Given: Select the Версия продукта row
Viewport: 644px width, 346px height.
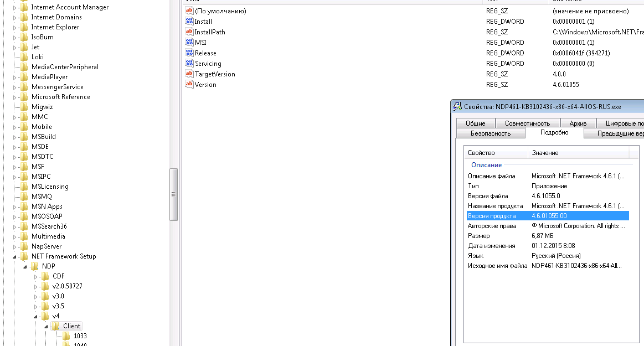Looking at the screenshot, I should (548, 216).
